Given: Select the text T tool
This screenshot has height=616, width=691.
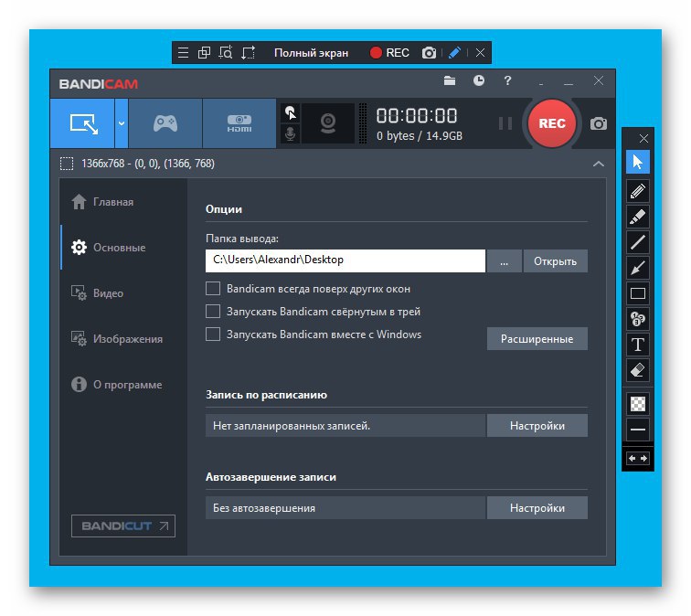Looking at the screenshot, I should pos(638,345).
